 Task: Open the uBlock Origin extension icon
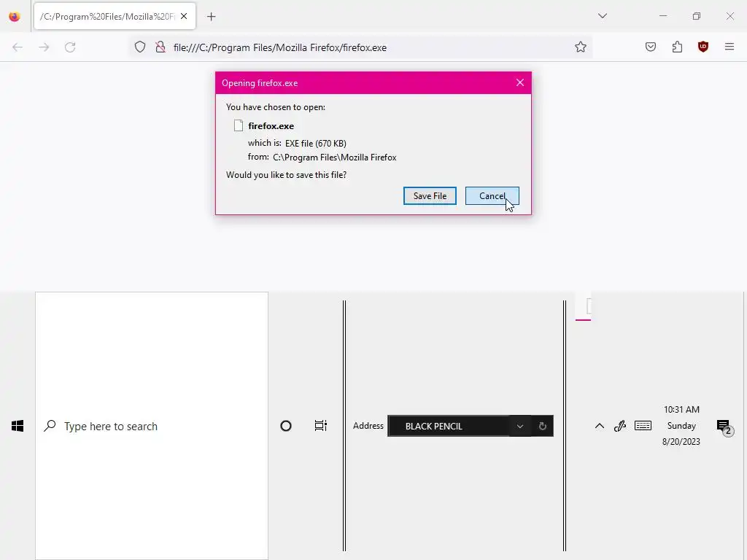pyautogui.click(x=703, y=47)
